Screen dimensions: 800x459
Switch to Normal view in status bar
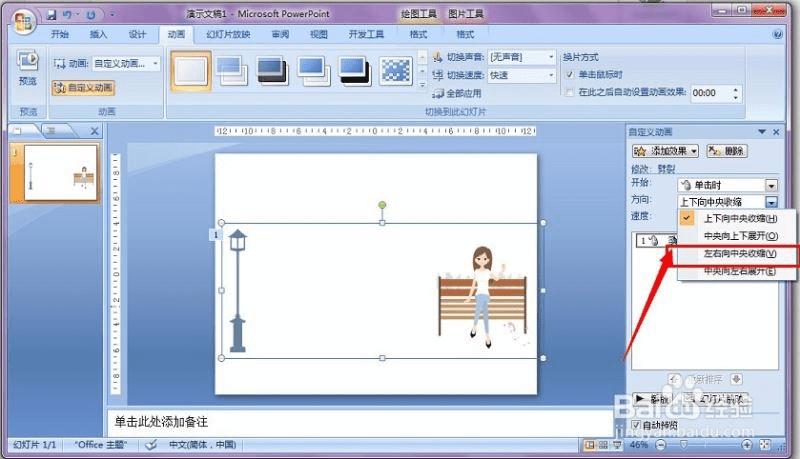click(x=589, y=445)
